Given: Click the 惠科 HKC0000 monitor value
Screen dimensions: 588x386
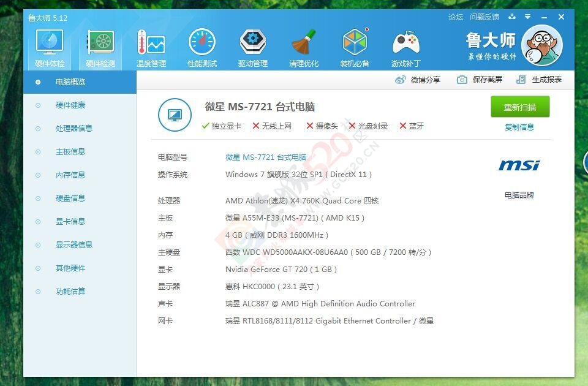Looking at the screenshot, I should [272, 287].
